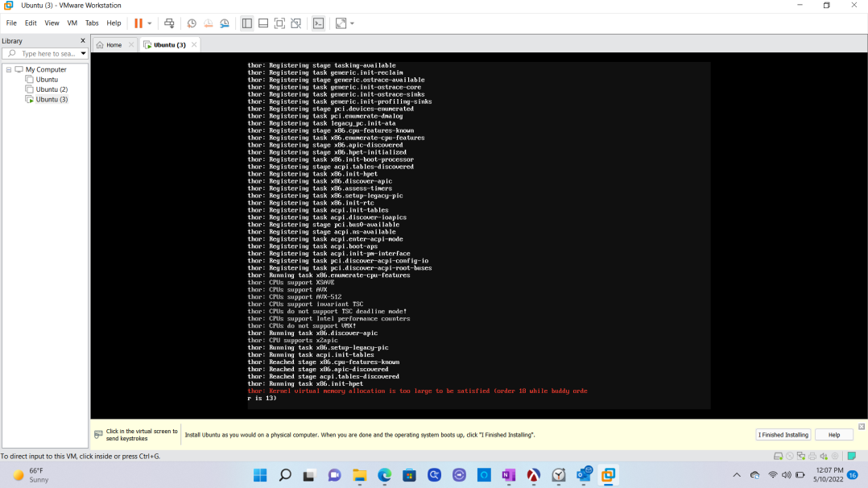Show hidden system tray icons
The image size is (868, 488).
[x=737, y=475]
